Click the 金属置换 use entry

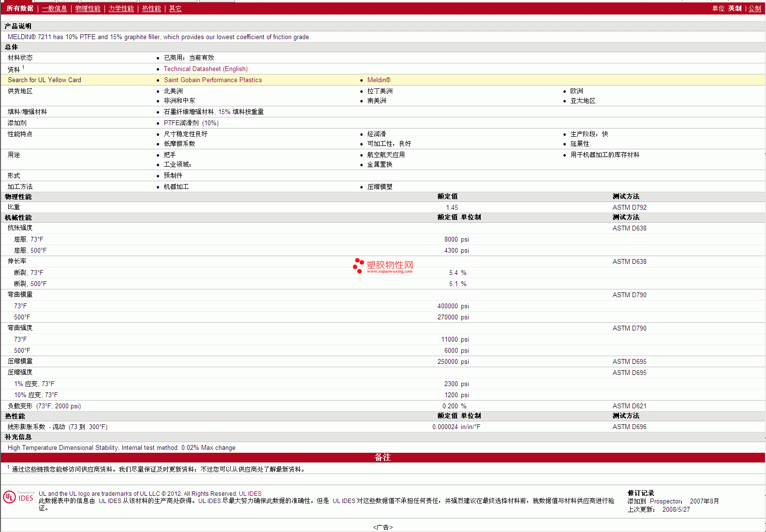(380, 165)
